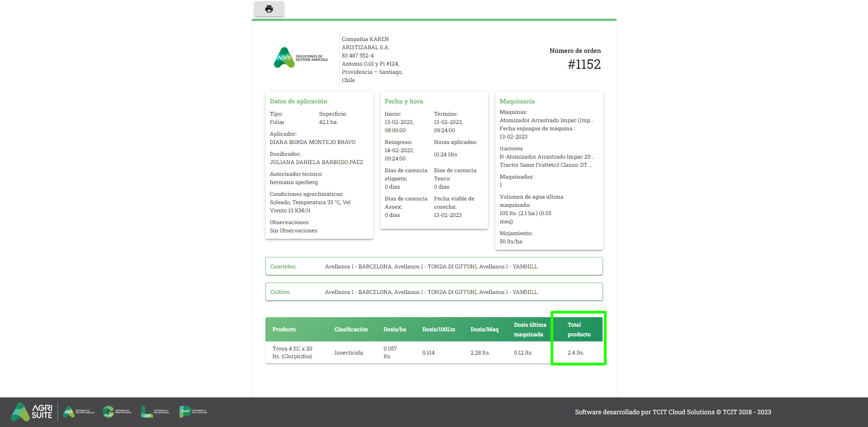Viewport: 868px width, 427px height.
Task: Click the 0.12 lts. last machine cell
Action: tap(523, 353)
